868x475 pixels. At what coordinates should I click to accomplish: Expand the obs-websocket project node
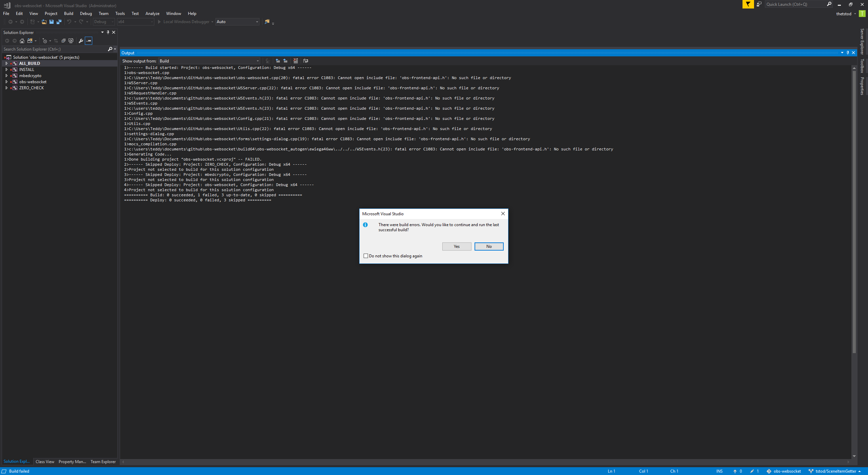6,81
